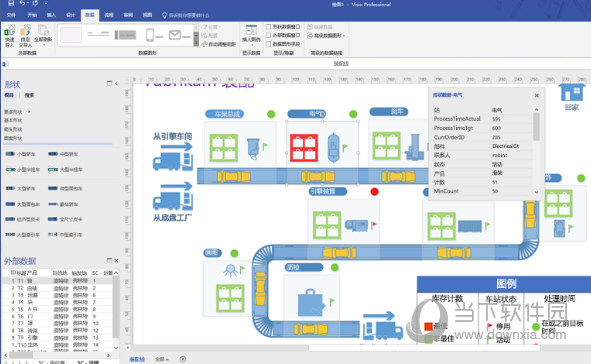Switch to the 审阅 ribbon tab
The height and width of the screenshot is (364, 591).
[x=128, y=15]
